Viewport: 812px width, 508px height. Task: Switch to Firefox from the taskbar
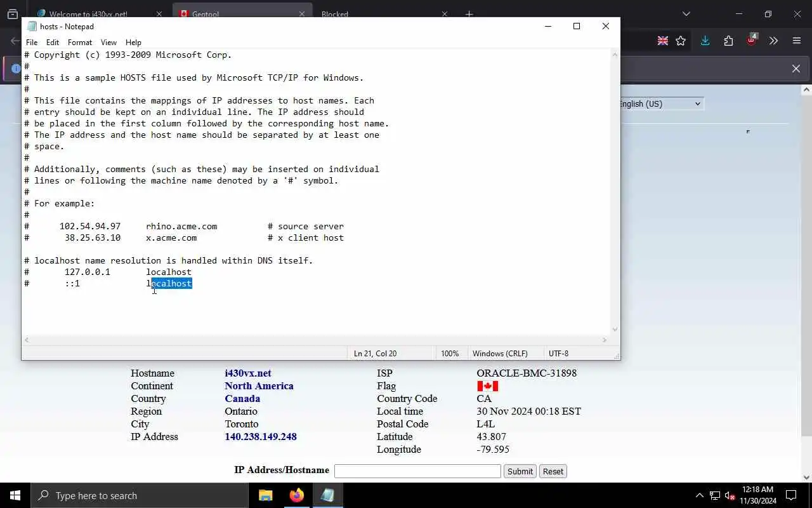[296, 495]
